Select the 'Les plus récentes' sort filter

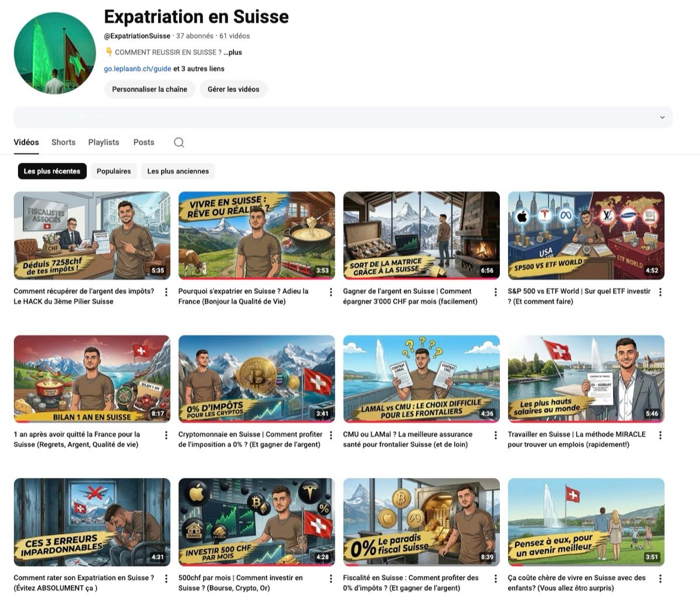coord(52,171)
